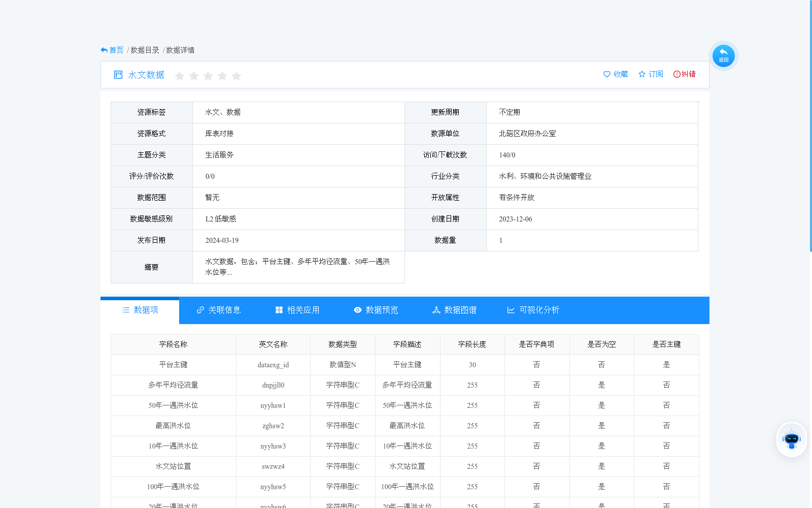Click the dnpjjll0 cell

(x=273, y=385)
